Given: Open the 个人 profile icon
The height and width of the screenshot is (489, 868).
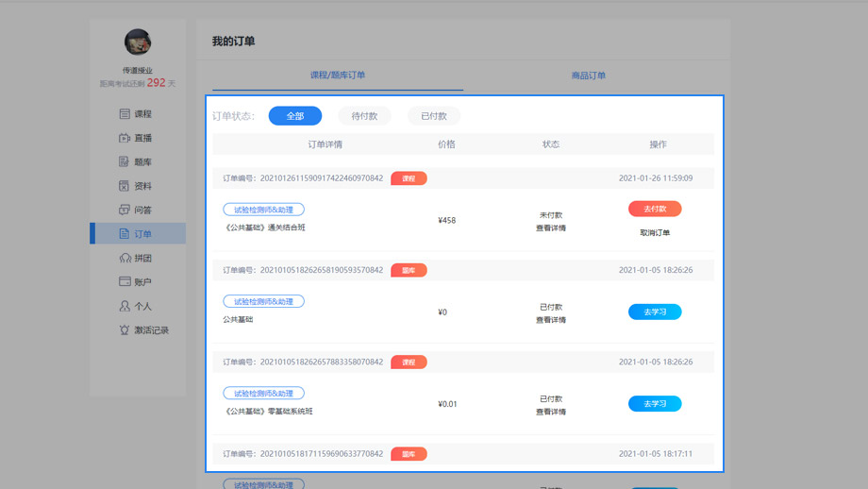Looking at the screenshot, I should [x=125, y=306].
